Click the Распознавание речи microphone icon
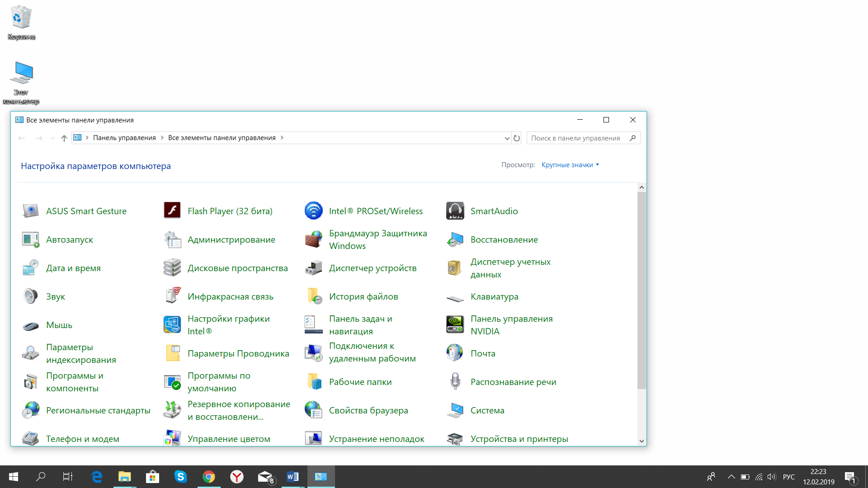Image resolution: width=868 pixels, height=488 pixels. tap(455, 382)
